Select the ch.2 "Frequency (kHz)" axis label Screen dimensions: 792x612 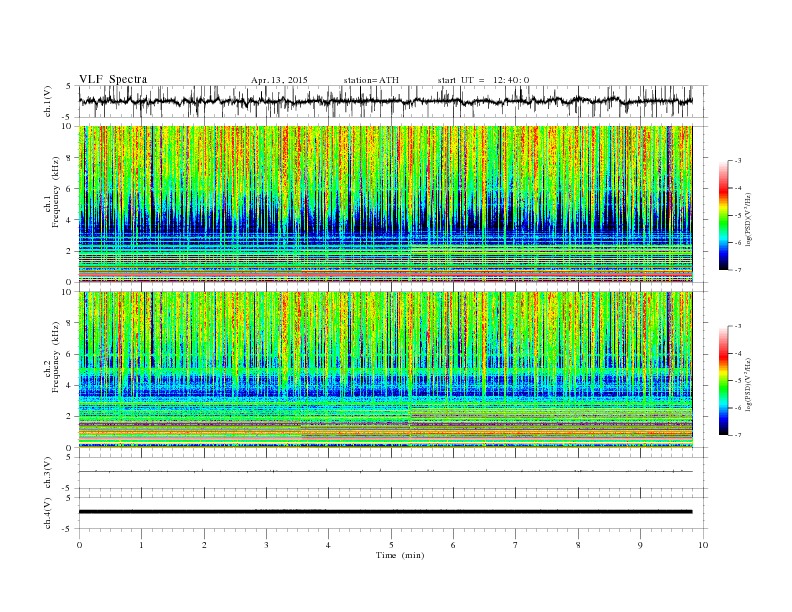pos(56,358)
